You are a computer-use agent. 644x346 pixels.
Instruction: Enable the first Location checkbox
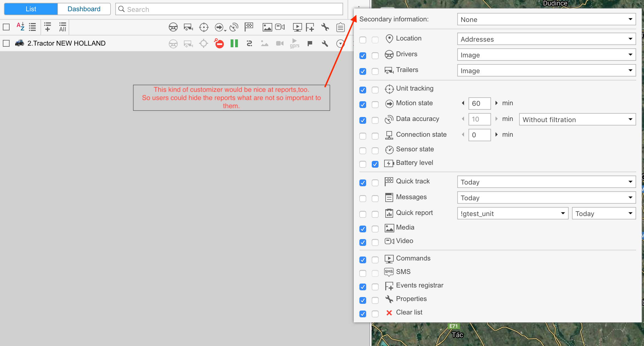pyautogui.click(x=363, y=40)
